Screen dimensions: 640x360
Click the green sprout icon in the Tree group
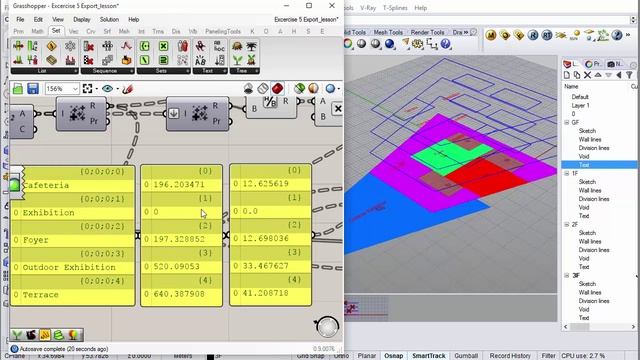click(237, 60)
